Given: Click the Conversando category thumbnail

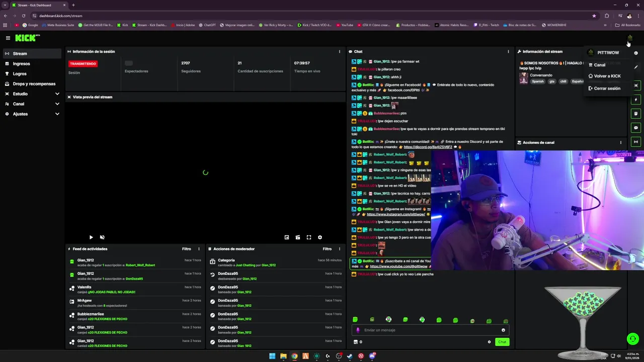Looking at the screenshot, I should 524,78.
